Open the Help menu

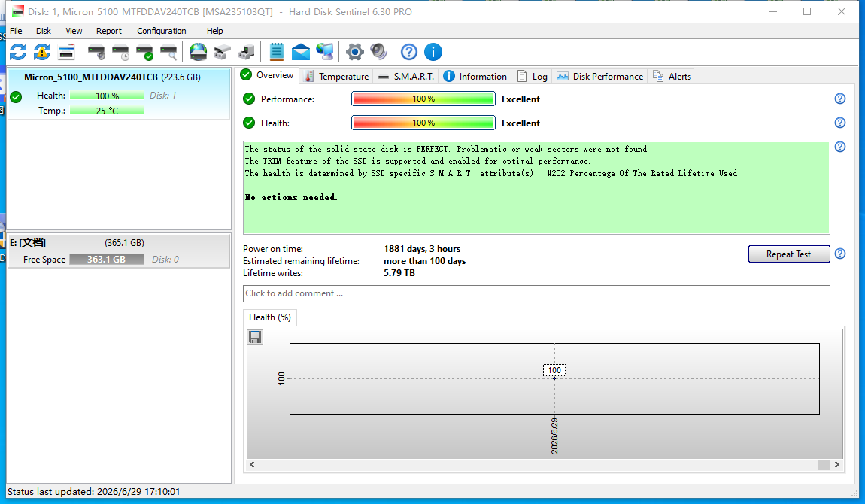point(214,31)
